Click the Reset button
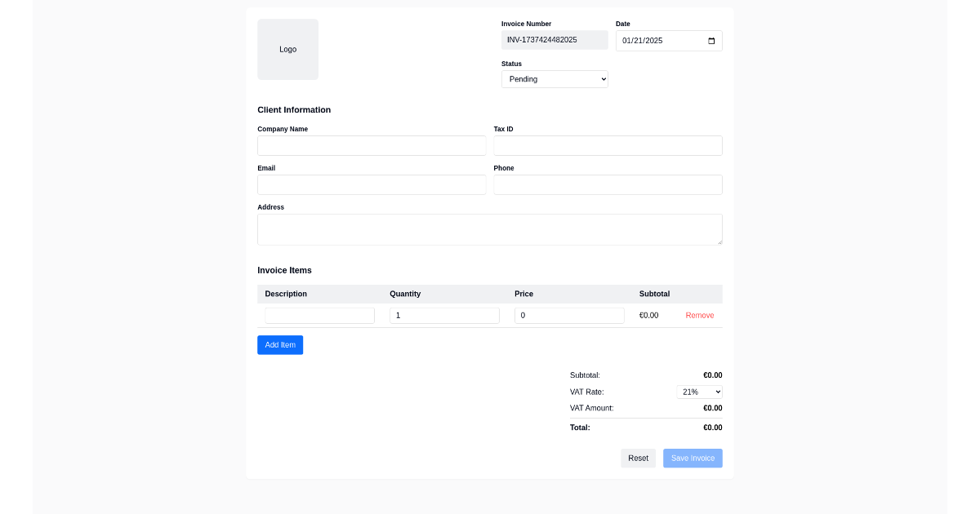This screenshot has height=514, width=980. coord(638,458)
